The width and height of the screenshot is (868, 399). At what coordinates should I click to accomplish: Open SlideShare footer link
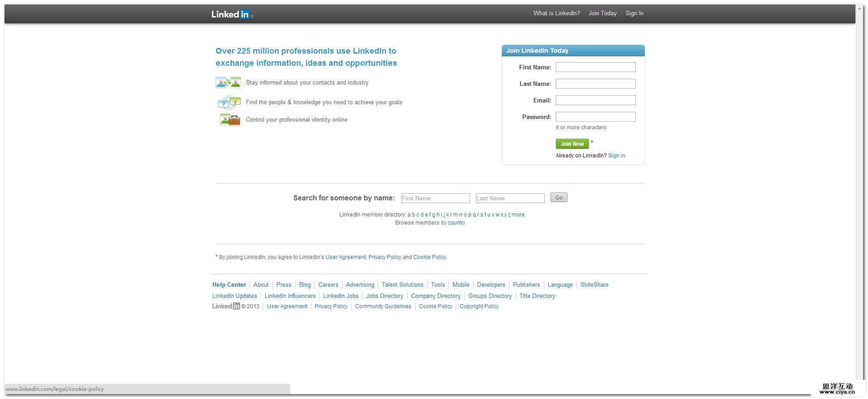(x=594, y=285)
